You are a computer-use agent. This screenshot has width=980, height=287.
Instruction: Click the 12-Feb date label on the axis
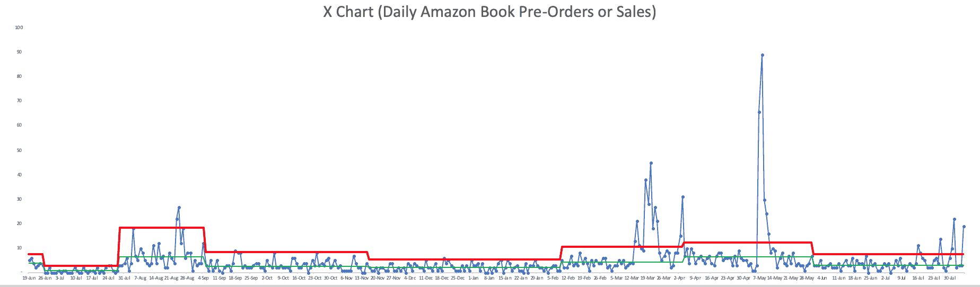click(x=568, y=277)
